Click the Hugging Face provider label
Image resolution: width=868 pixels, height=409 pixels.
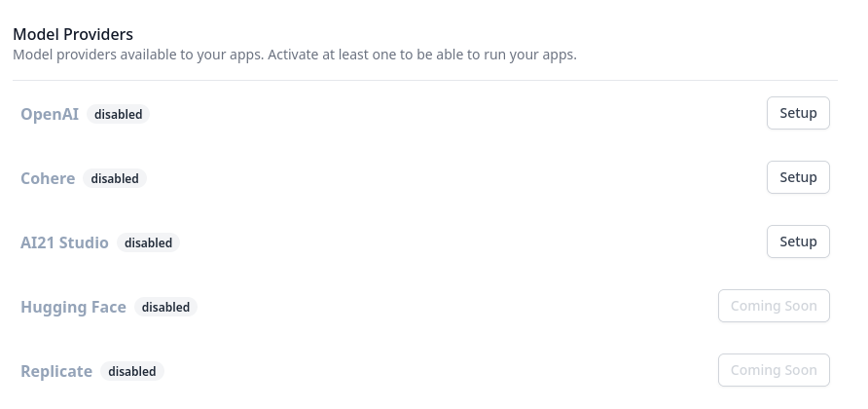(x=73, y=307)
